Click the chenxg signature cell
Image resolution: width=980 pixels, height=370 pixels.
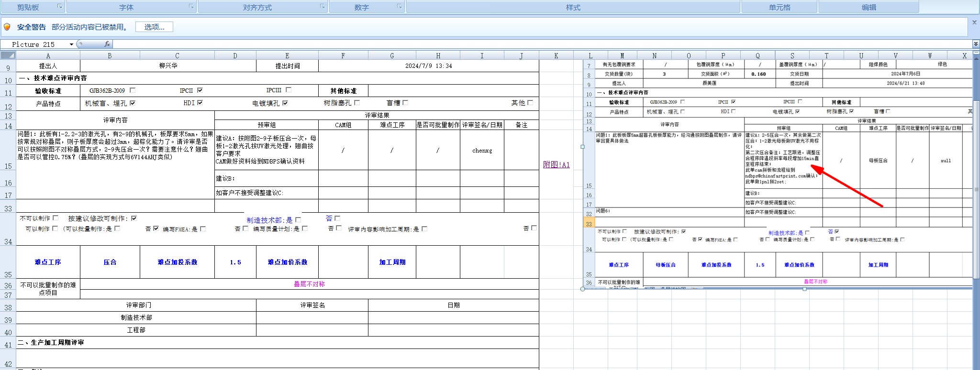(x=482, y=150)
